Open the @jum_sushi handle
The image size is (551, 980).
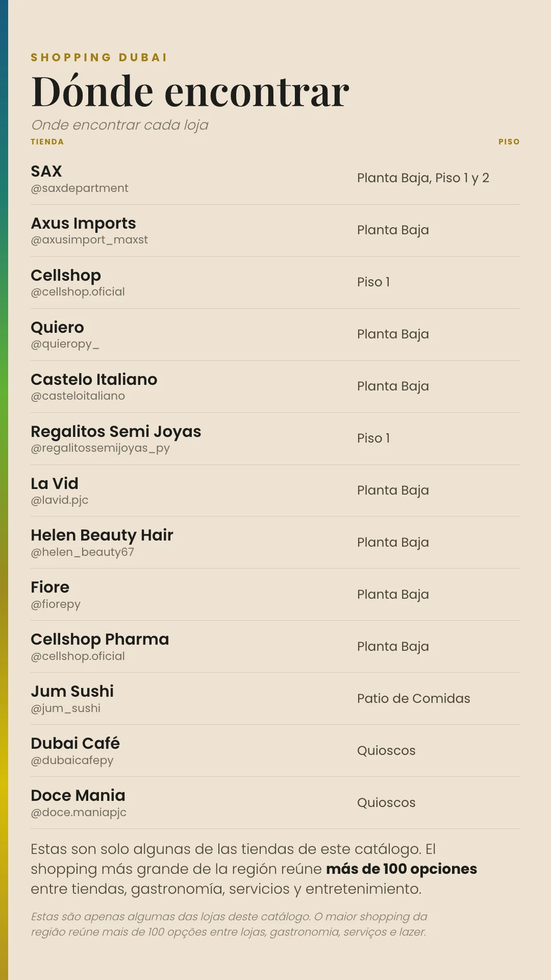click(65, 708)
